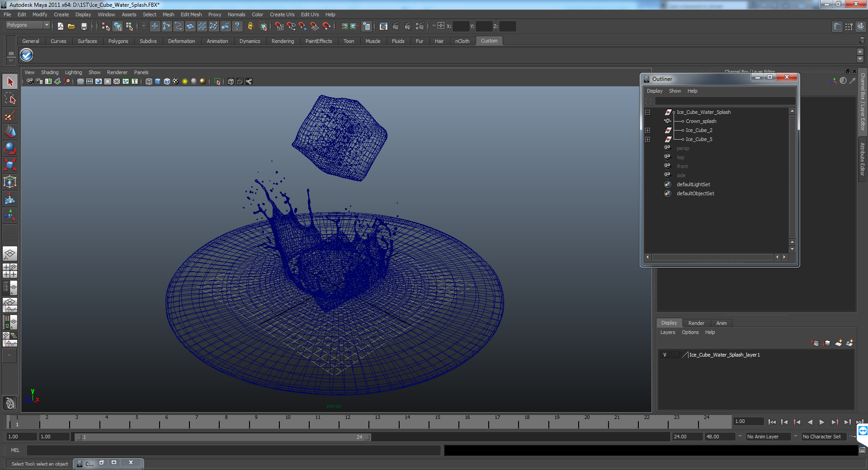This screenshot has width=868, height=470.
Task: Switch to the Rendering shelf tab
Action: click(283, 41)
